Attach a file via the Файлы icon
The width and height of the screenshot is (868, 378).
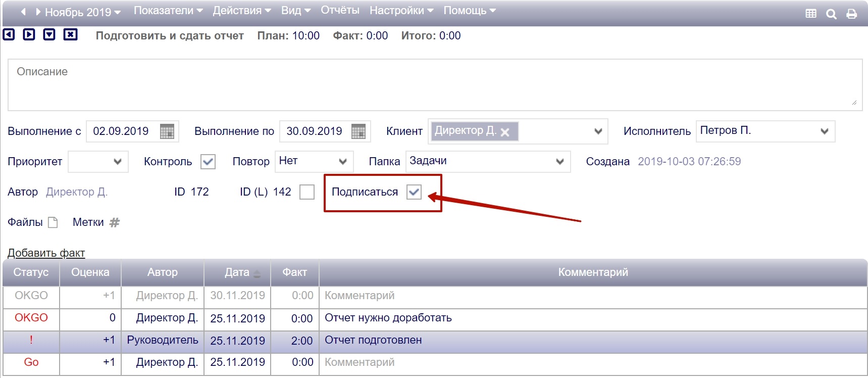click(53, 222)
